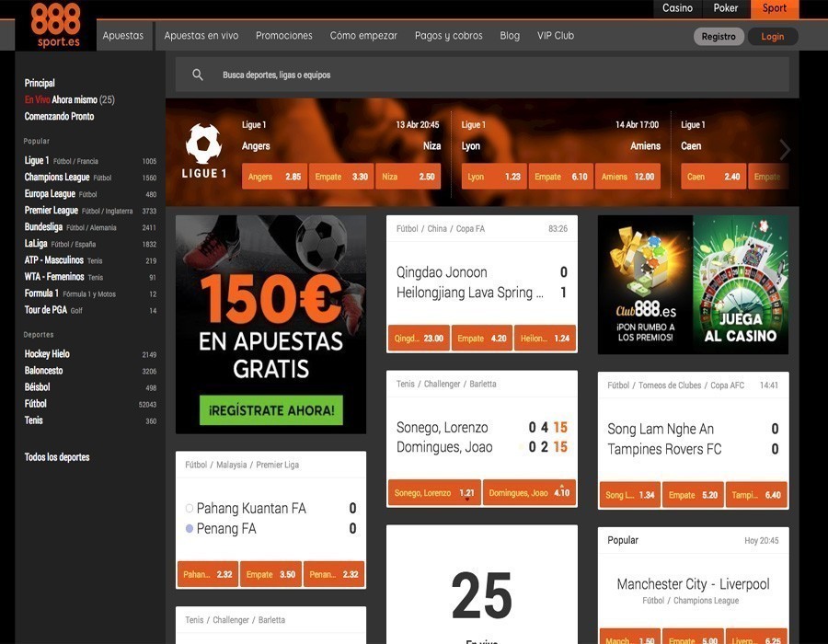
Task: Advance the carousel with right chevron
Action: pos(786,150)
